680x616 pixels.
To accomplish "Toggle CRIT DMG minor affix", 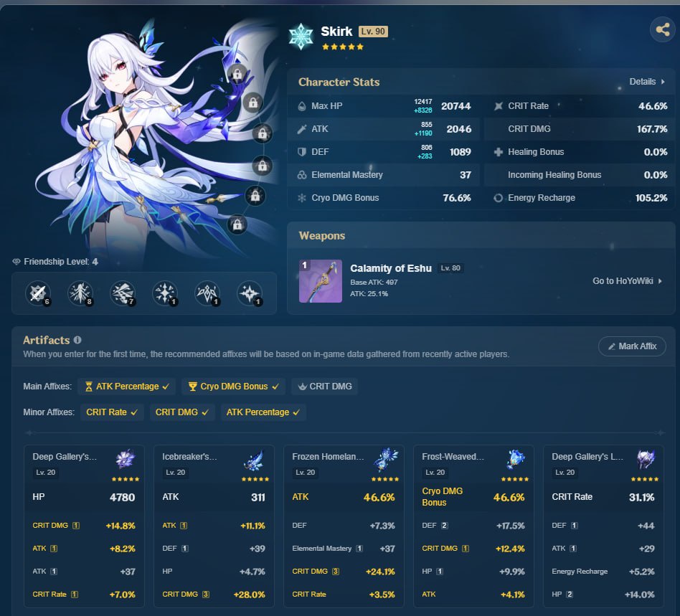I will click(181, 412).
